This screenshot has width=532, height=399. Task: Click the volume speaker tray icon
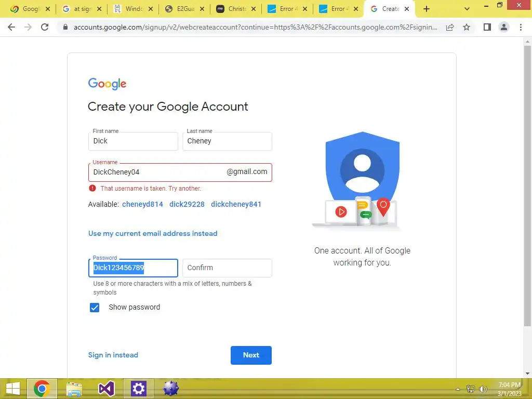click(x=483, y=389)
